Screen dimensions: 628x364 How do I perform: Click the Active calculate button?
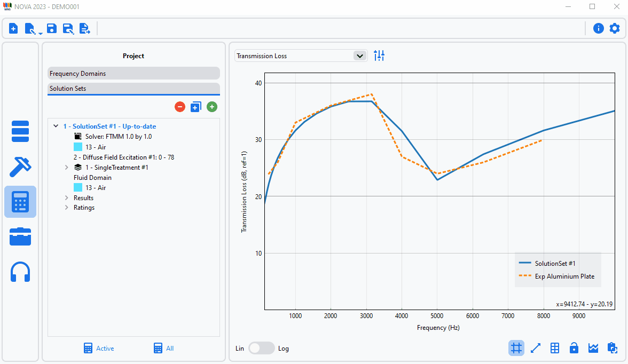click(99, 348)
